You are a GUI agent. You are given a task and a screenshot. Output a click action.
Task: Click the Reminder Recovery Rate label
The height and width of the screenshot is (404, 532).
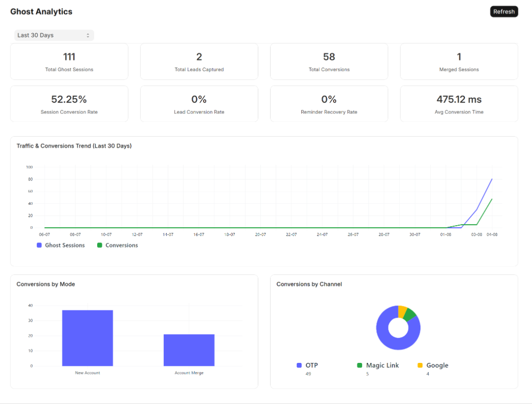pos(329,112)
